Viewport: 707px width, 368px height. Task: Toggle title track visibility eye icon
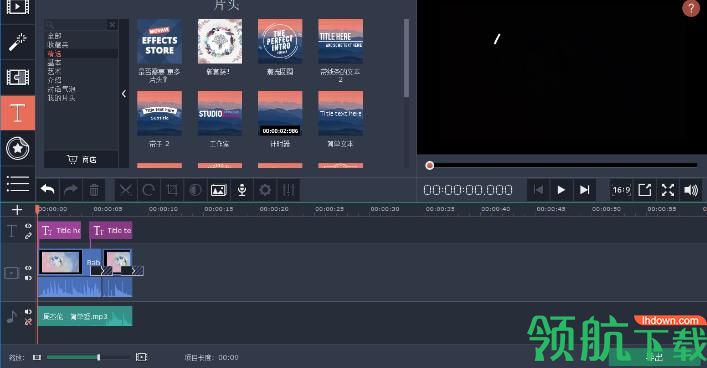click(x=28, y=226)
